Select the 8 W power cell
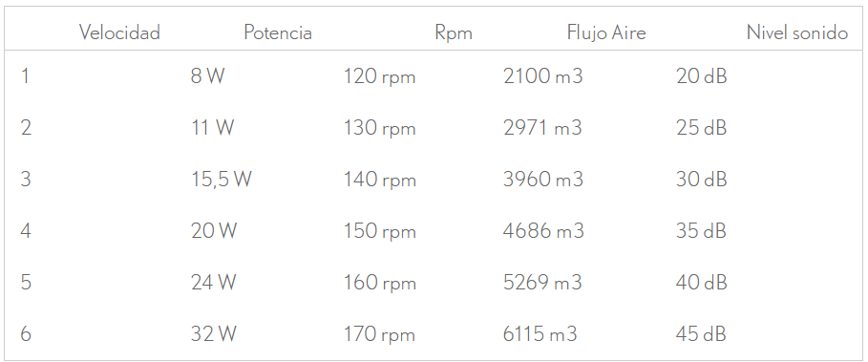 207,75
